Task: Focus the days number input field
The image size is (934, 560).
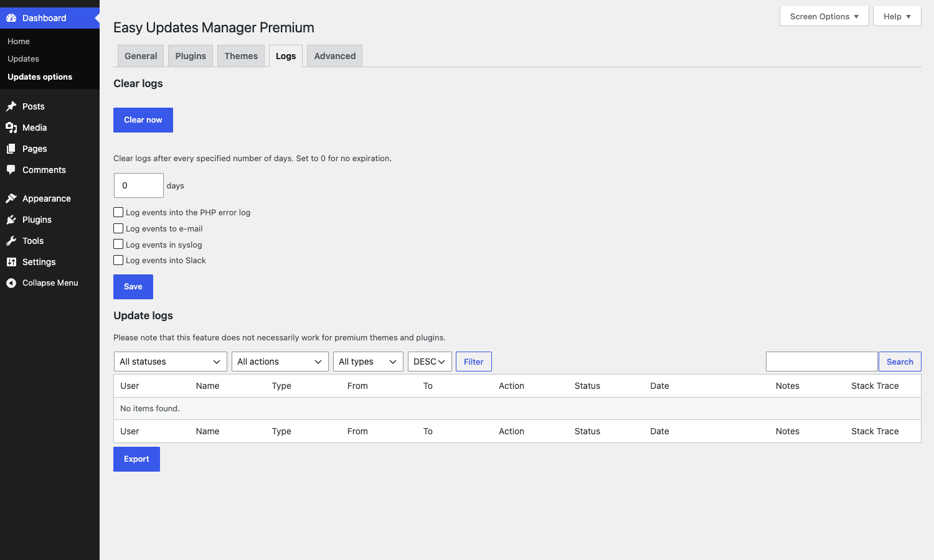Action: coord(139,185)
